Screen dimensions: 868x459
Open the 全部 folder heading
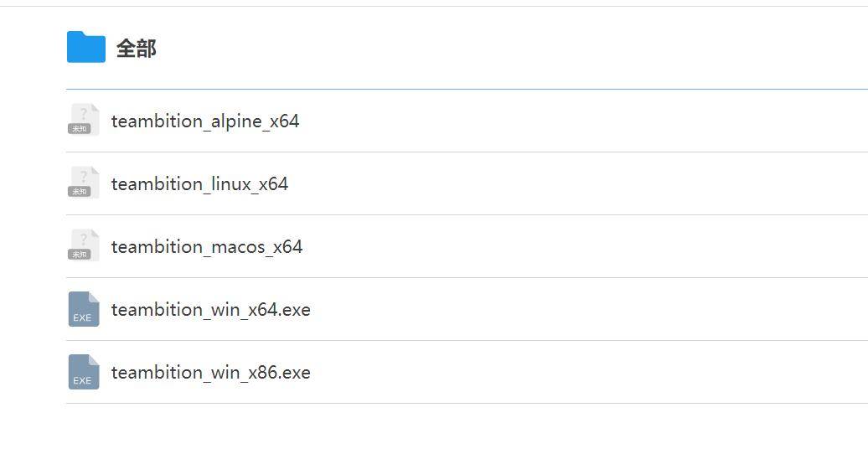(136, 49)
